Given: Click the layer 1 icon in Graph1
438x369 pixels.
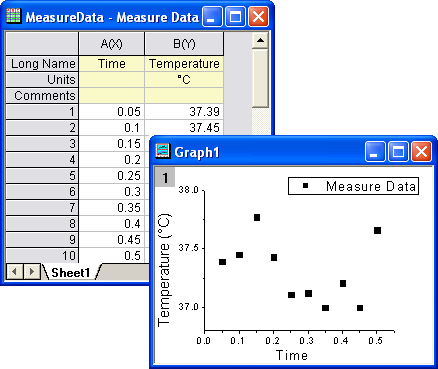Looking at the screenshot, I should tap(165, 177).
